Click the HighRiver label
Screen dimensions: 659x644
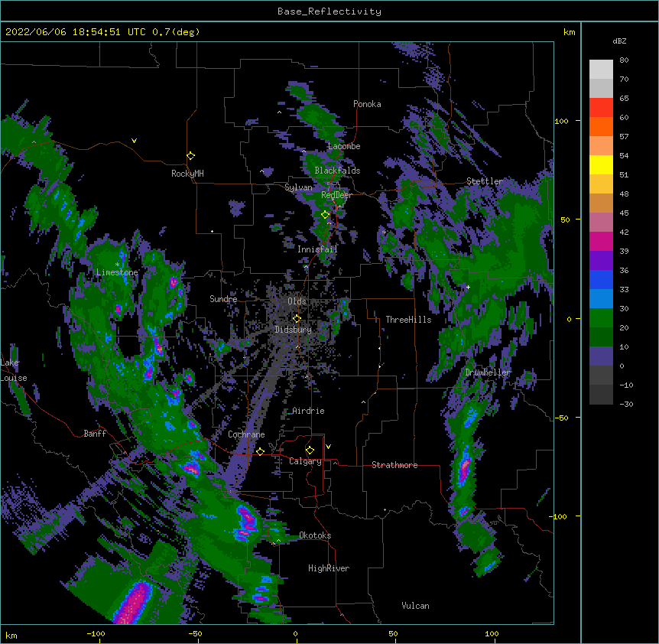click(329, 568)
